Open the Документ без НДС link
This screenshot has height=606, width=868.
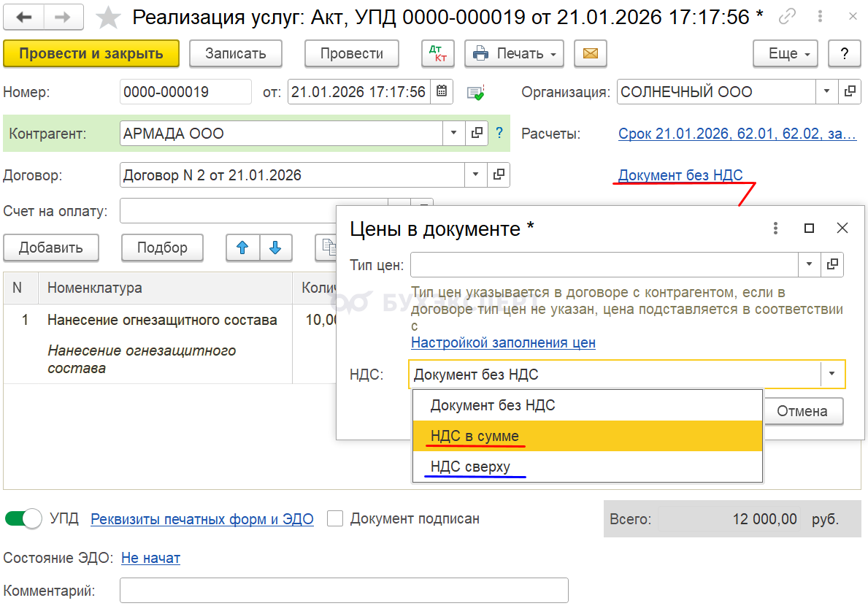pyautogui.click(x=680, y=175)
